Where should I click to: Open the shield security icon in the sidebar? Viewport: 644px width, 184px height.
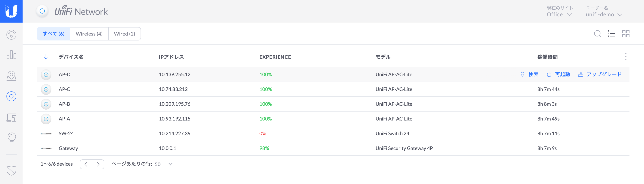click(x=11, y=171)
